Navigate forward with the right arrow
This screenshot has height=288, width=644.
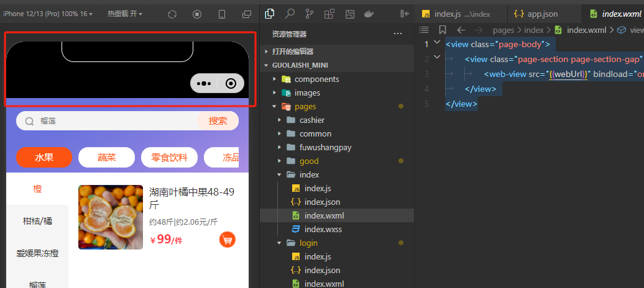tap(479, 30)
